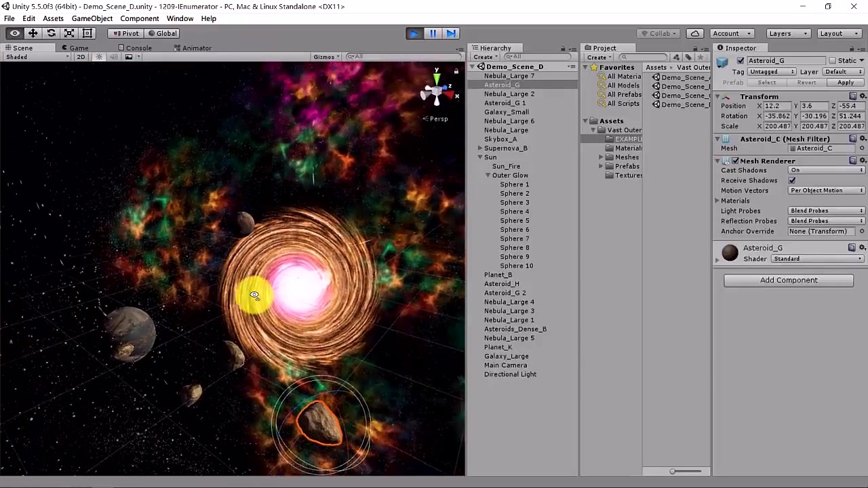Open the Shaded draw mode dropdown
The width and height of the screenshot is (868, 488).
[x=37, y=57]
